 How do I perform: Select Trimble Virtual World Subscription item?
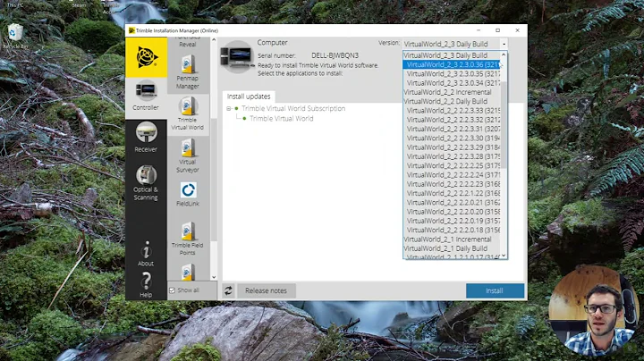[293, 108]
